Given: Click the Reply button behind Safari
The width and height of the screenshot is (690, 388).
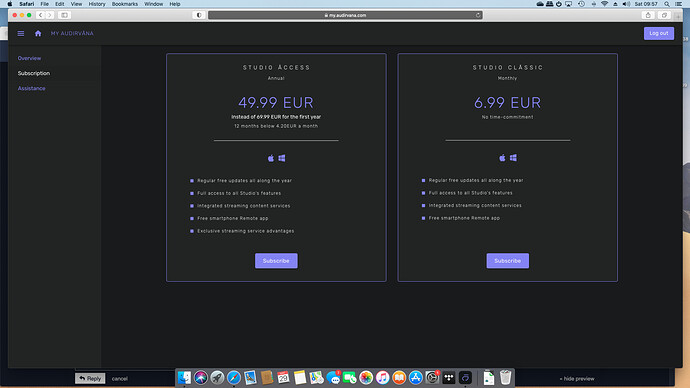Looking at the screenshot, I should [90, 378].
